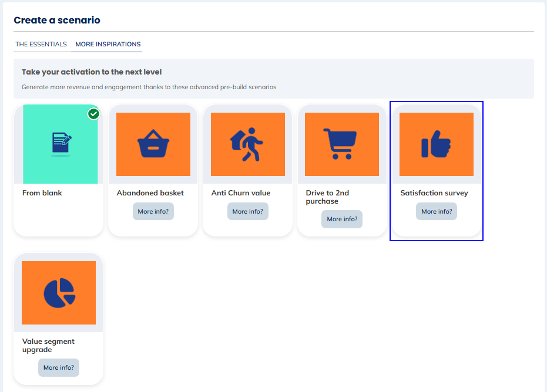Screen dimensions: 547x392
Task: Open More info for Abandoned basket
Action: (153, 211)
